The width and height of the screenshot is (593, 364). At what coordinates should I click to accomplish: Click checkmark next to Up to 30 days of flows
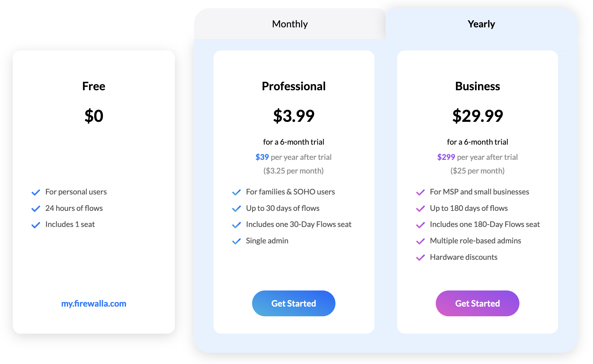click(237, 209)
